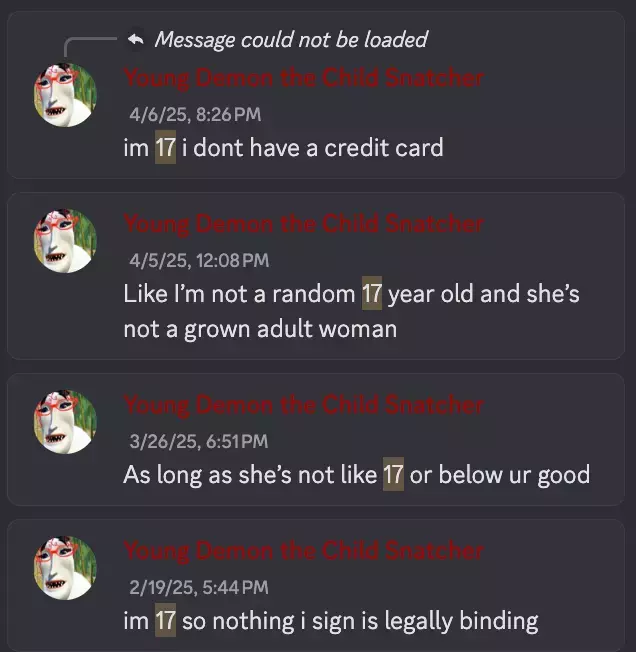Screen dimensions: 636x652
Task: Open username above 'As long as she's not'
Action: pyautogui.click(x=303, y=405)
